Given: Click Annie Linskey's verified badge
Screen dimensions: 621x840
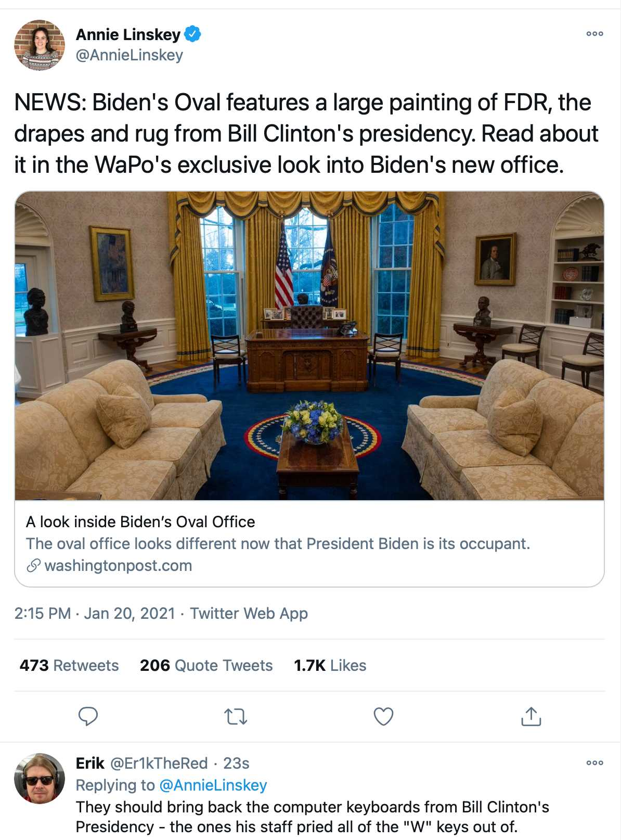Looking at the screenshot, I should (193, 34).
